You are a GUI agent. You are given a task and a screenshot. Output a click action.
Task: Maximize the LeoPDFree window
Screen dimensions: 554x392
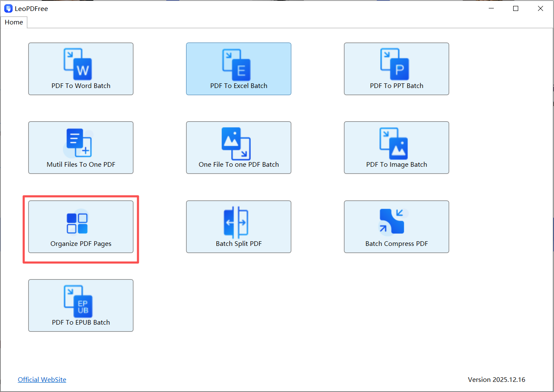pos(516,8)
